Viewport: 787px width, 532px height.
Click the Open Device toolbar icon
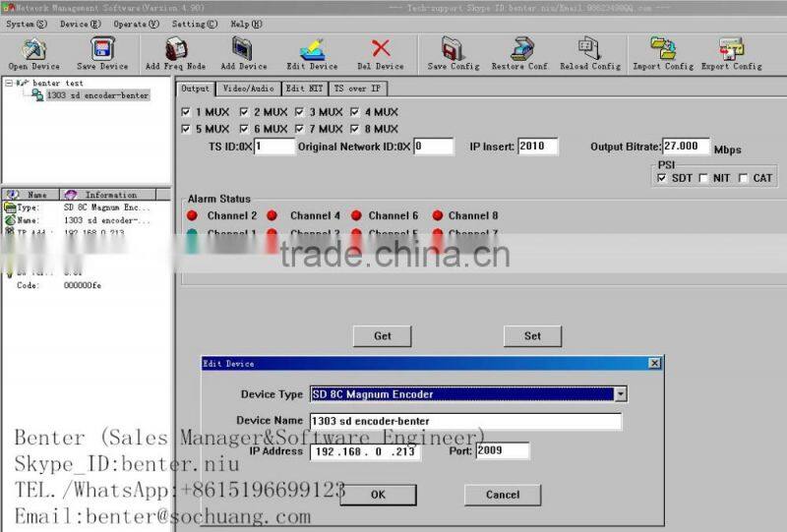click(33, 49)
